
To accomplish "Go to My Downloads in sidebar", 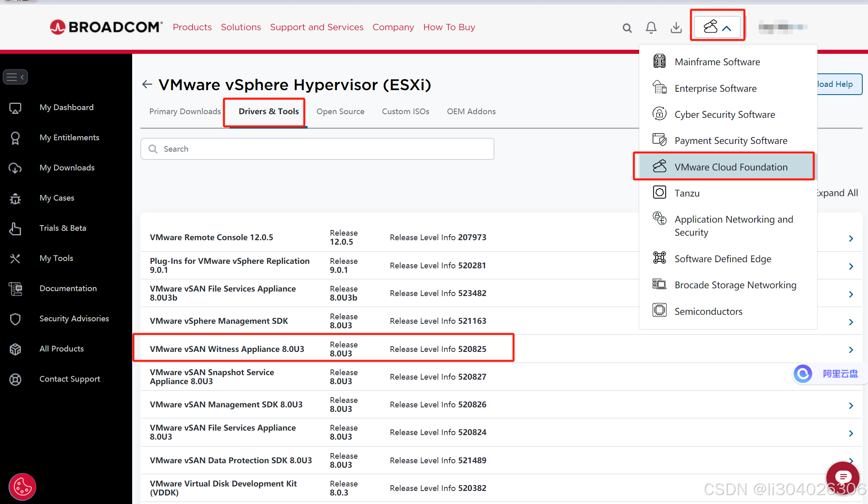I will pos(67,168).
